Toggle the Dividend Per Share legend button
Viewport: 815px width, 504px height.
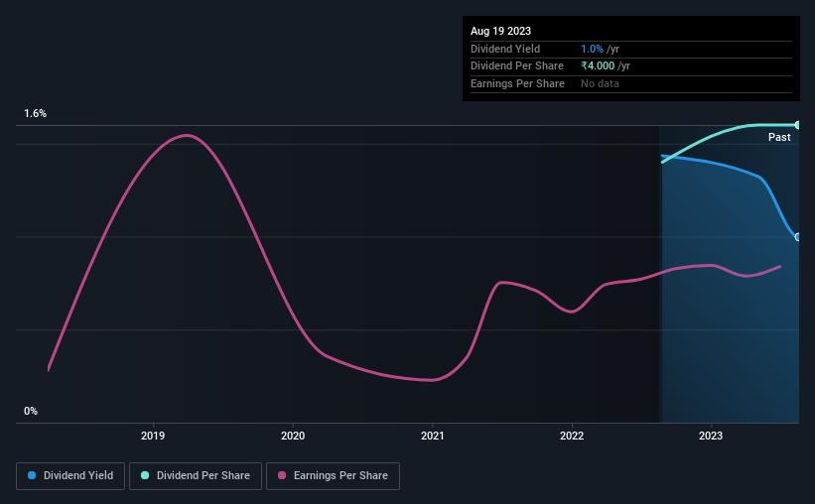coord(195,476)
